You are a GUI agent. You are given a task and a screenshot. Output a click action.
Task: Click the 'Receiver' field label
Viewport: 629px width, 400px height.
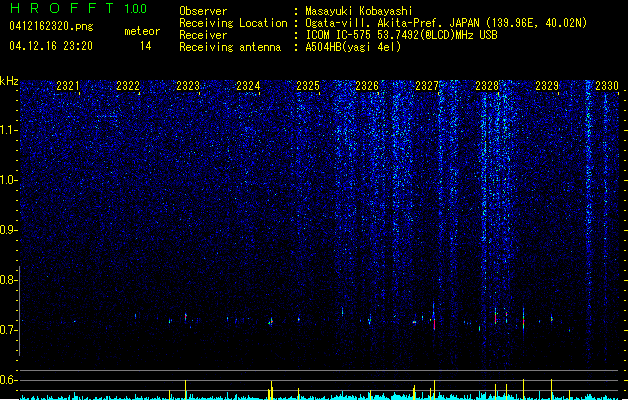[x=203, y=35]
